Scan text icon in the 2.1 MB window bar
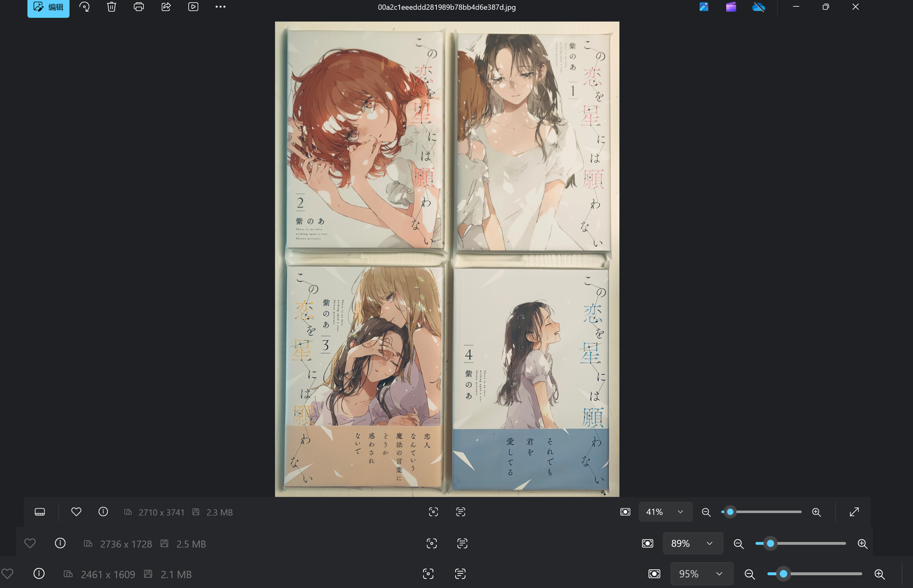 (x=460, y=574)
